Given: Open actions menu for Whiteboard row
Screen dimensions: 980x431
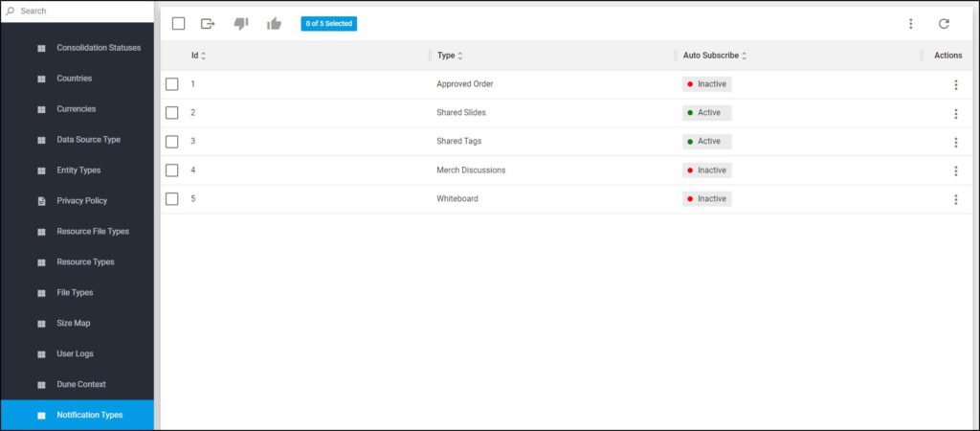Looking at the screenshot, I should (956, 199).
